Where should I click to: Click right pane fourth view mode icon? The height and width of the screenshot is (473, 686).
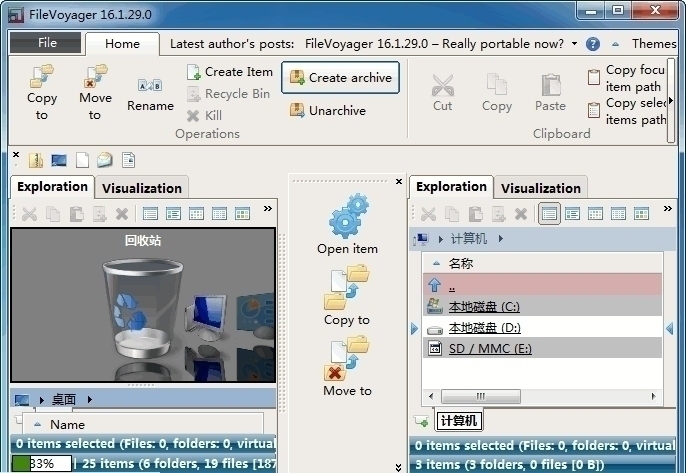pos(618,214)
